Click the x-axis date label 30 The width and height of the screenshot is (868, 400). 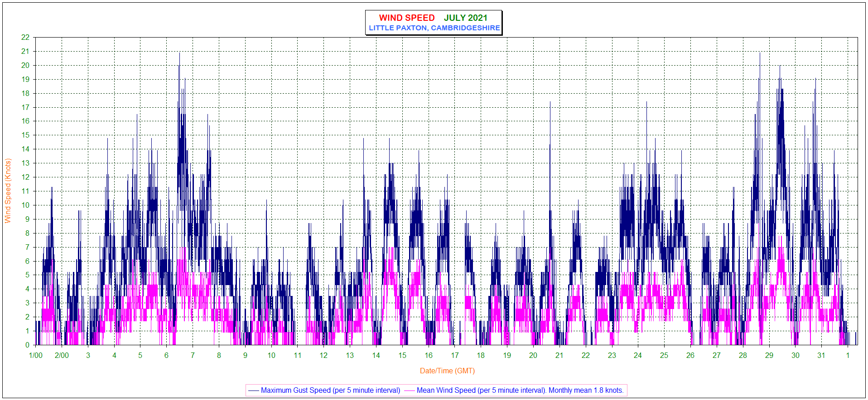tap(796, 356)
